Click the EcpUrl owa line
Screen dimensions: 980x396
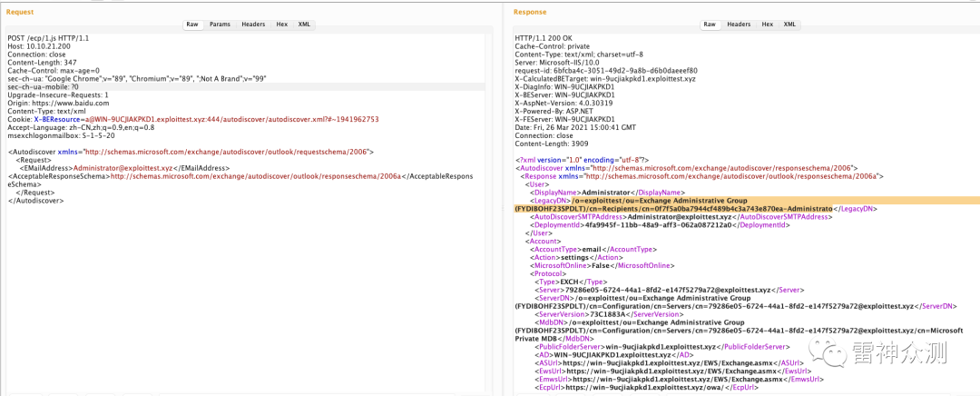pos(647,387)
